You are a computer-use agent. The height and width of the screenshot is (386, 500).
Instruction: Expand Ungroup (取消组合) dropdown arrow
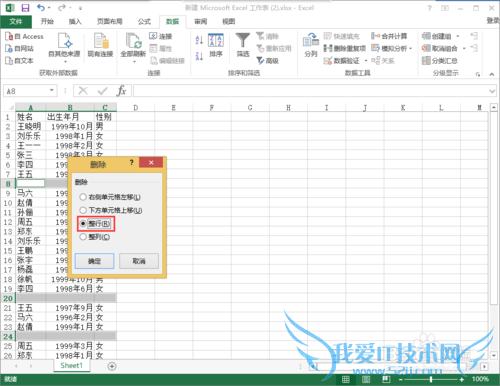[464, 49]
